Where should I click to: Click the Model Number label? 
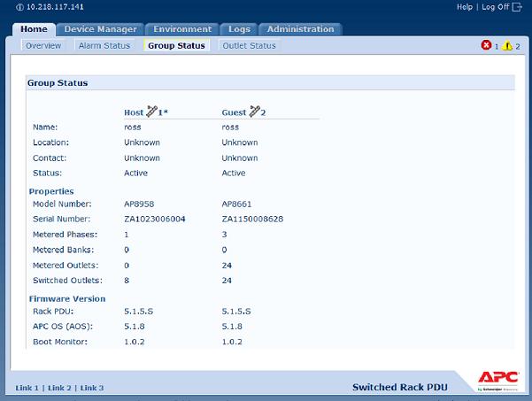(x=62, y=204)
